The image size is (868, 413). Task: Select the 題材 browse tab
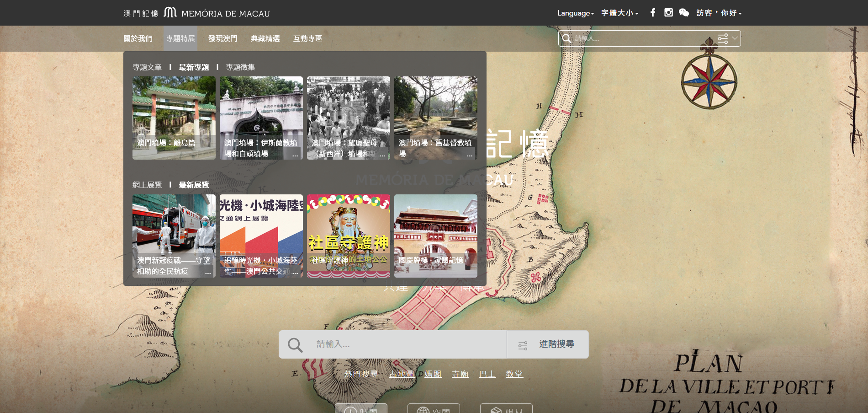pyautogui.click(x=506, y=408)
